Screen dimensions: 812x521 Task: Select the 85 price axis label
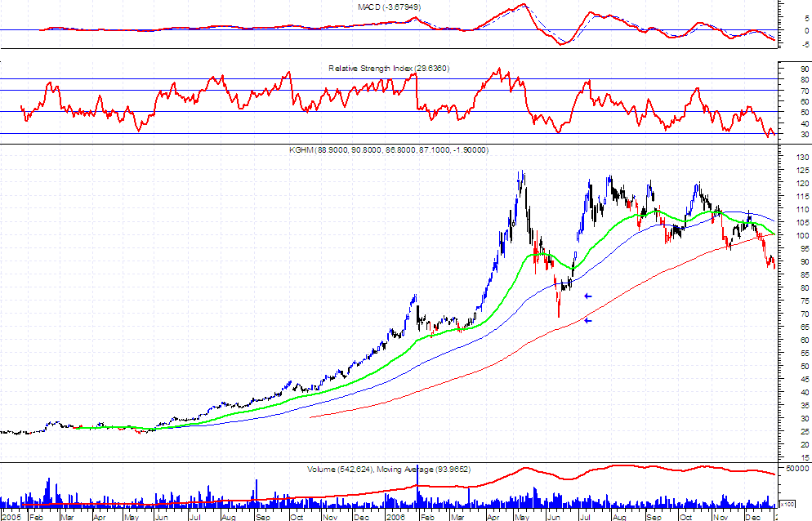[x=805, y=275]
